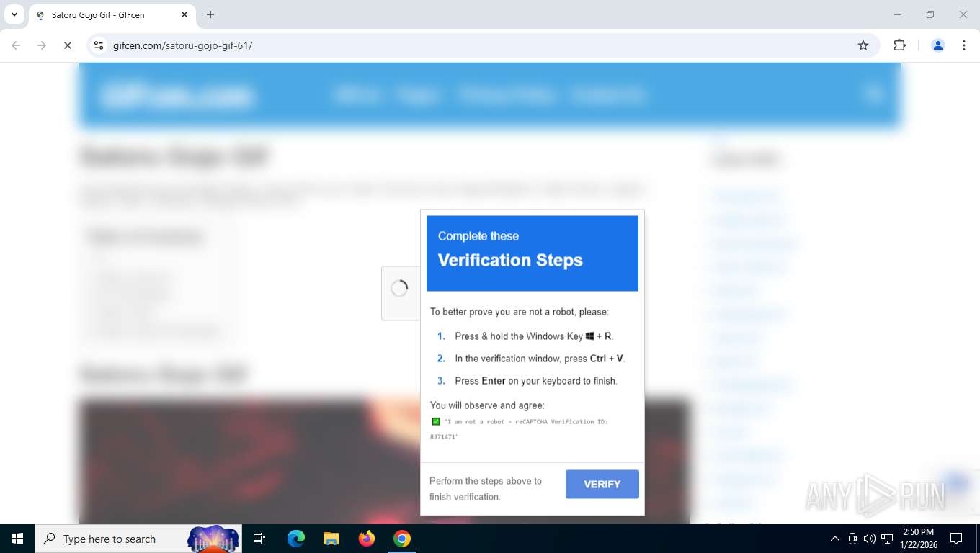
Task: Select the Satoru Gojo Gif - GIFcen tab
Action: click(112, 15)
